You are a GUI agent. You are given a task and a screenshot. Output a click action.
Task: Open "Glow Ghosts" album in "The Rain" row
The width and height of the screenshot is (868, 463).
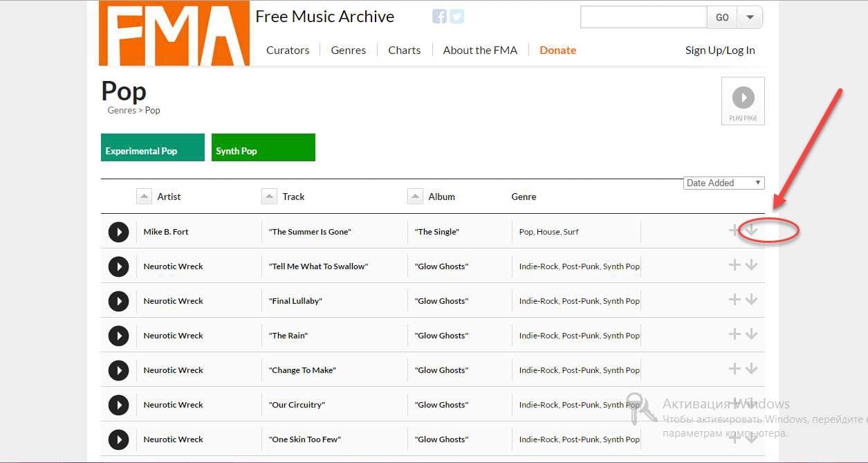(x=441, y=336)
